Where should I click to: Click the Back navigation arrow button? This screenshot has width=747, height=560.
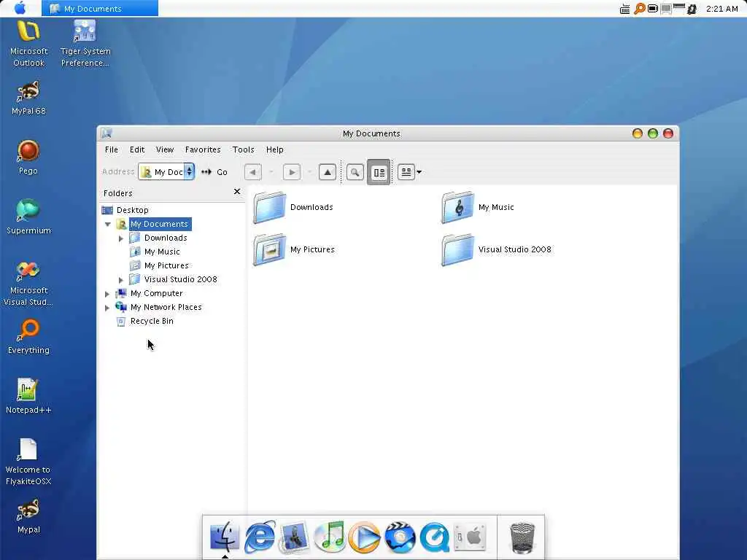253,172
